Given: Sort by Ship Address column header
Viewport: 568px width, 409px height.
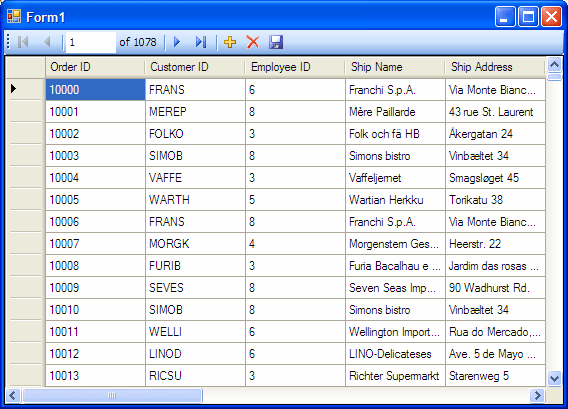Looking at the screenshot, I should [x=495, y=67].
